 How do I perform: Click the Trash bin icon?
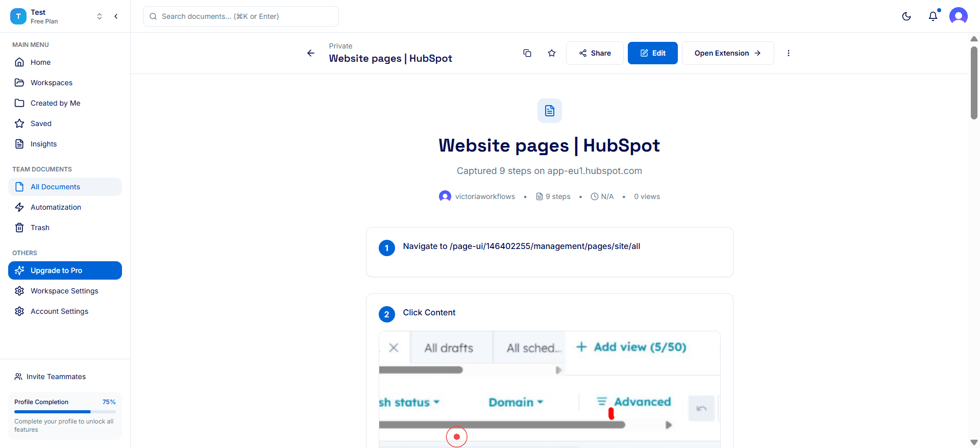[19, 228]
